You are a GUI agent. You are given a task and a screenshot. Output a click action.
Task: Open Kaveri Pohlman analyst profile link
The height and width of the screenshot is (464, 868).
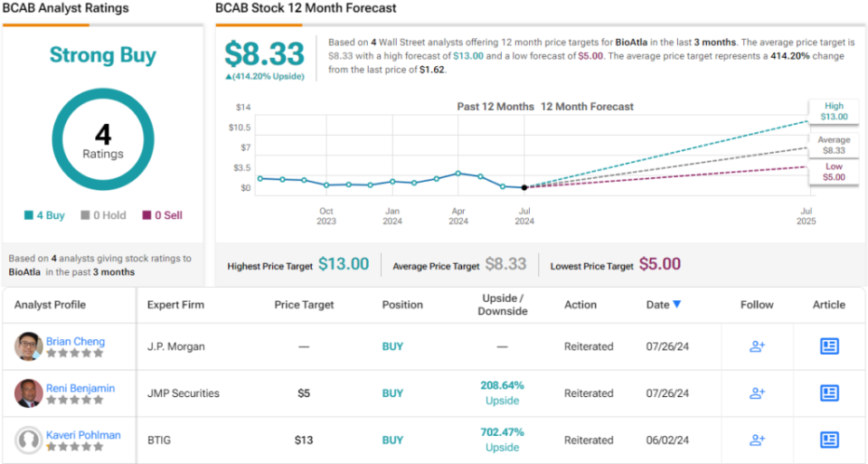click(83, 435)
